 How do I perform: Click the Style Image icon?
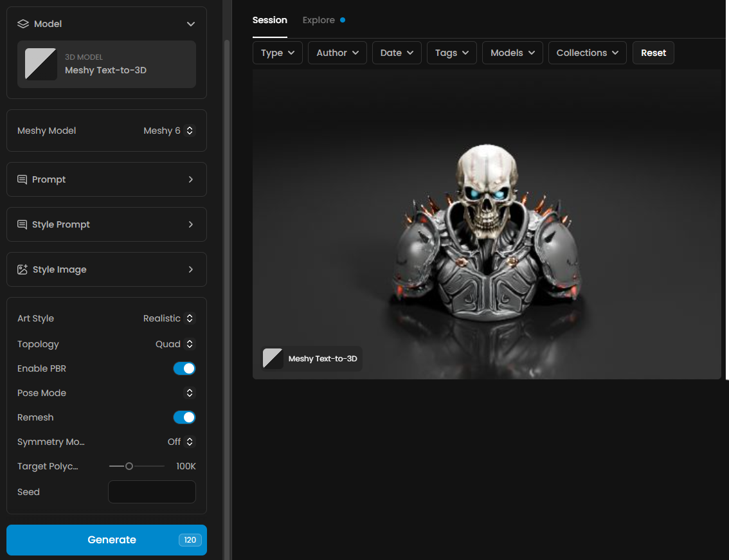22,269
